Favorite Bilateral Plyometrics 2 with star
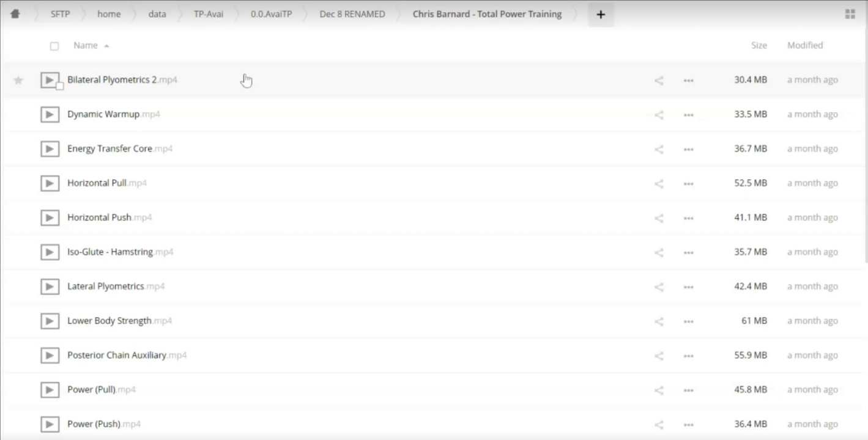The height and width of the screenshot is (440, 868). [18, 80]
